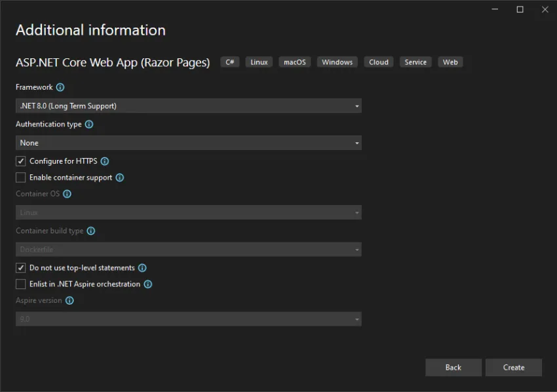Uncheck Configure for HTTPS

20,161
